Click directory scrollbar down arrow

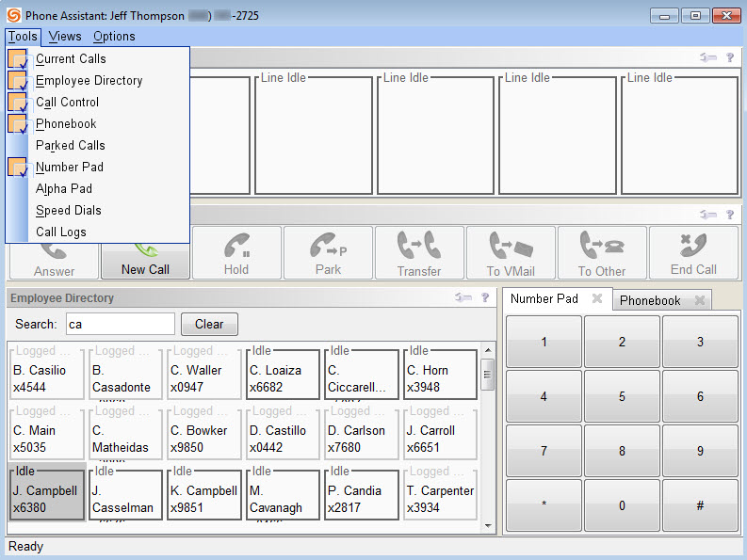pos(488,526)
